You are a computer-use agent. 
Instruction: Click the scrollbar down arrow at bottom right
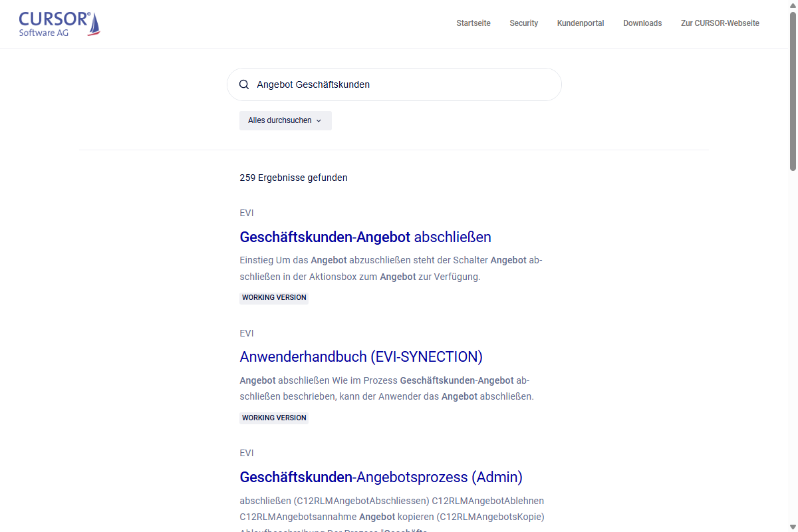point(793,527)
